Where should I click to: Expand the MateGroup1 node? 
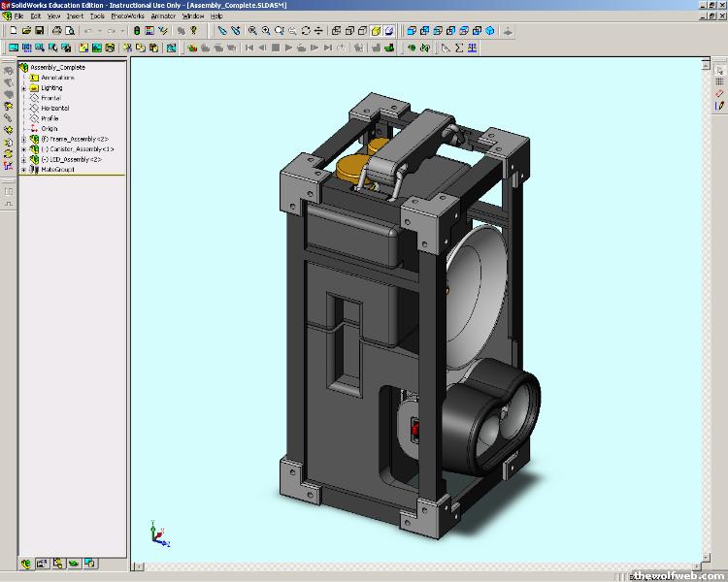point(23,170)
